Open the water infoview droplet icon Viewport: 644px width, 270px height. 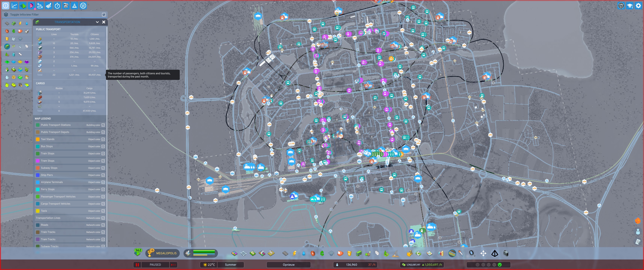(x=27, y=24)
